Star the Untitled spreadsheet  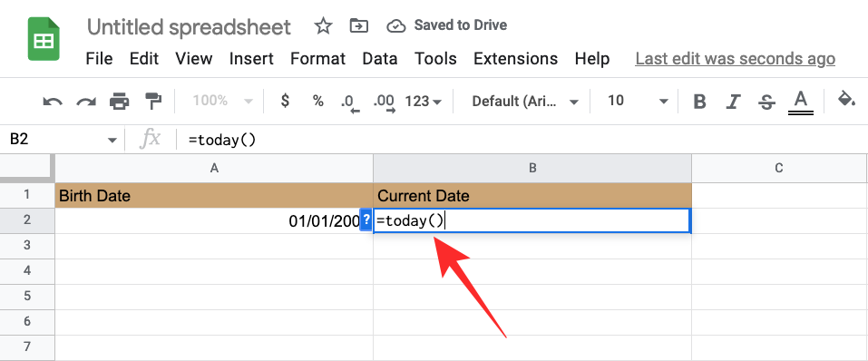coord(323,25)
